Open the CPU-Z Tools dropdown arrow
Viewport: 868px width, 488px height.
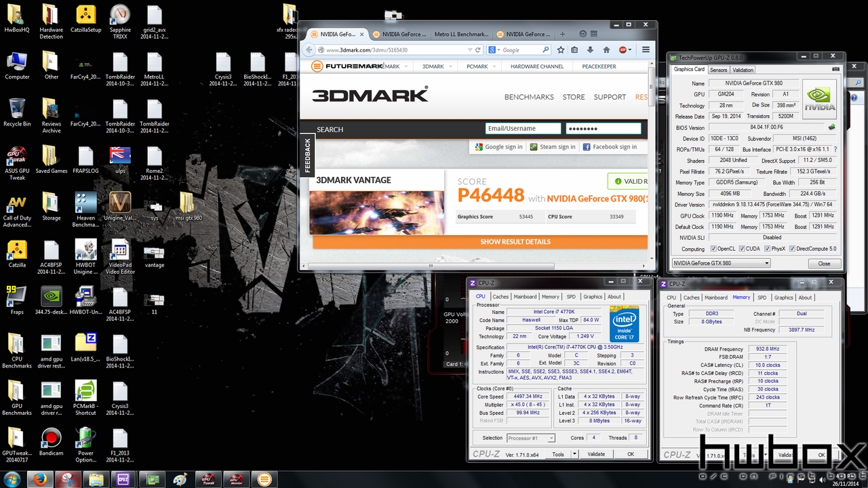click(x=574, y=454)
